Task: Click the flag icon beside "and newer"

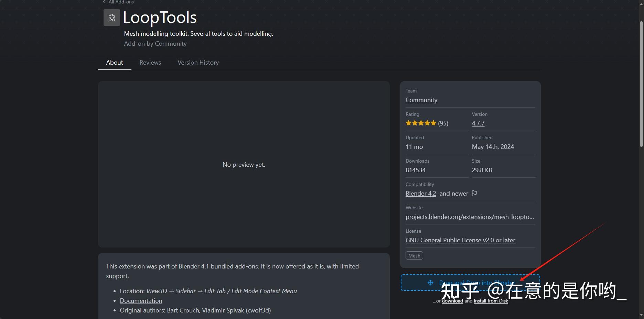Action: pyautogui.click(x=474, y=193)
